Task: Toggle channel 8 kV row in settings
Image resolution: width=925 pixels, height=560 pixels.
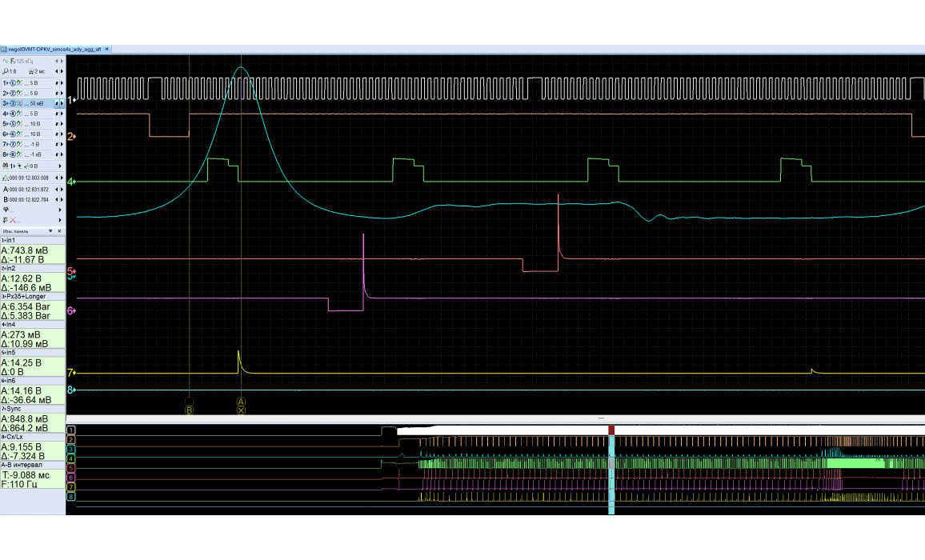Action: 6,154
